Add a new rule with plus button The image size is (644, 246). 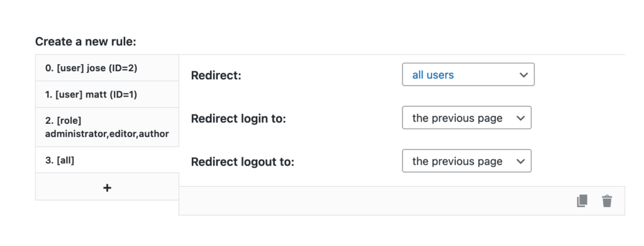point(107,187)
